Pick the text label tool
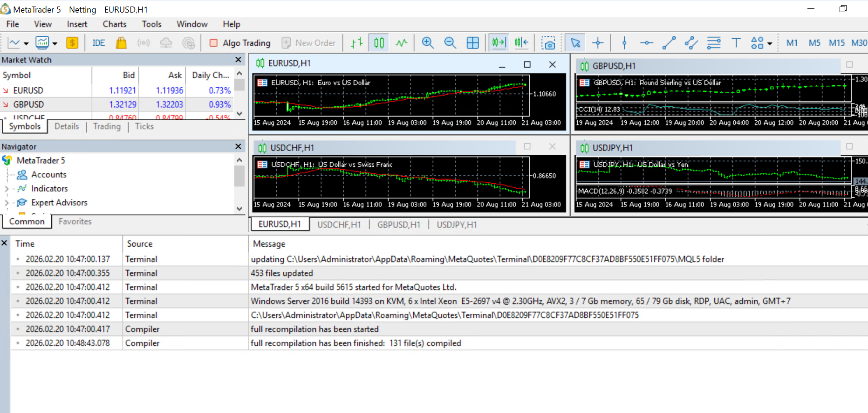This screenshot has width=868, height=413. click(x=736, y=43)
